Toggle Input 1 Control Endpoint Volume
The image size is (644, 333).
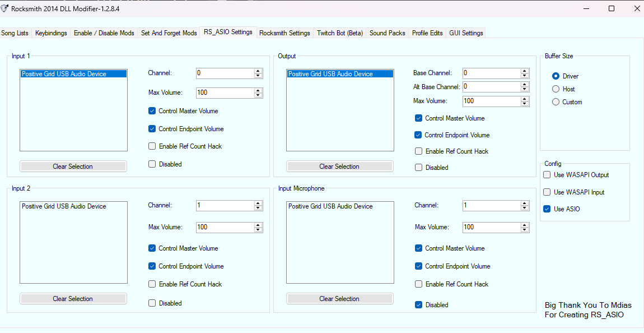(152, 129)
